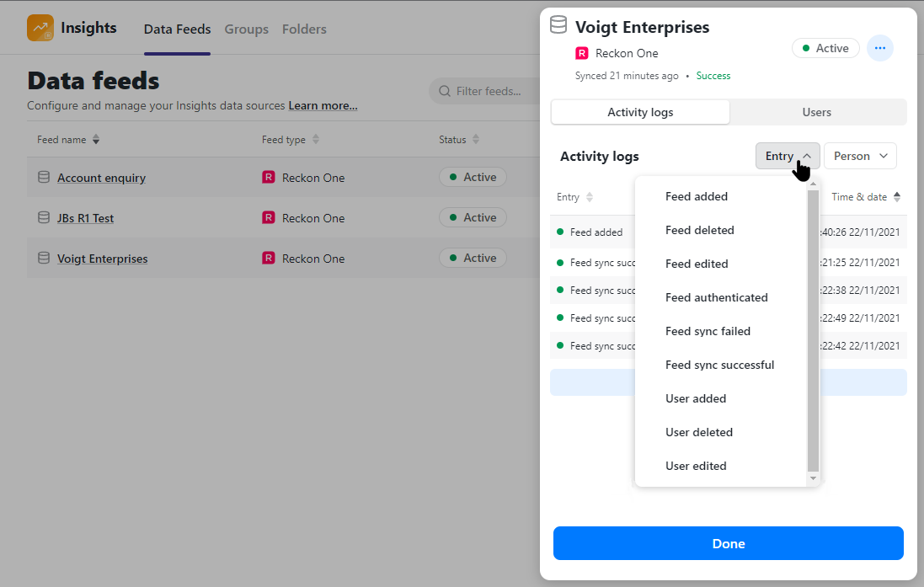Sort activity logs by Entry column arrows
The width and height of the screenshot is (924, 587).
pos(590,197)
